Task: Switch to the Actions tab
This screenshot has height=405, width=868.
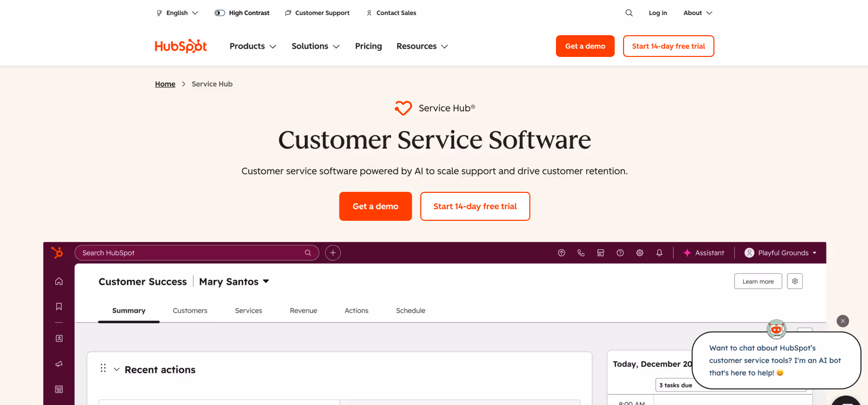Action: click(356, 310)
